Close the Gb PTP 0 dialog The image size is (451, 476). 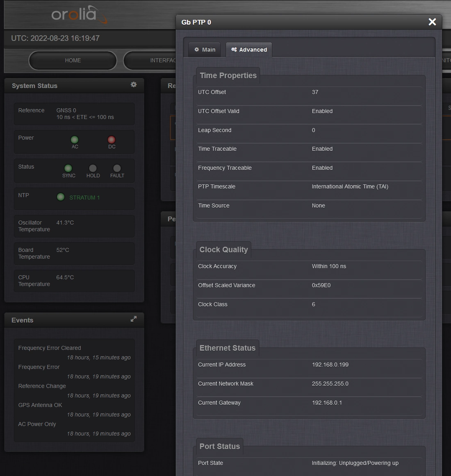tap(432, 22)
